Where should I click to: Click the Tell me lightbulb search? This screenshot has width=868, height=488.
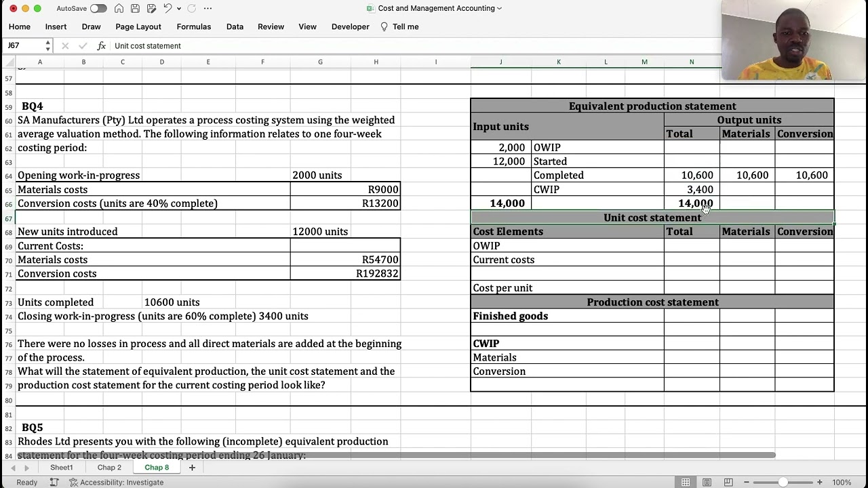coord(399,26)
